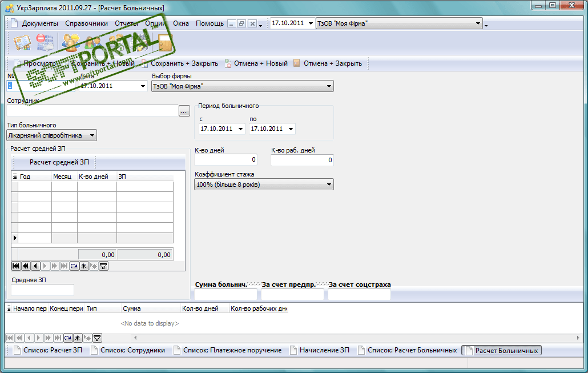The height and width of the screenshot is (373, 588).
Task: Click the bookmark arrow in bottom grid navigator
Action: click(68, 338)
